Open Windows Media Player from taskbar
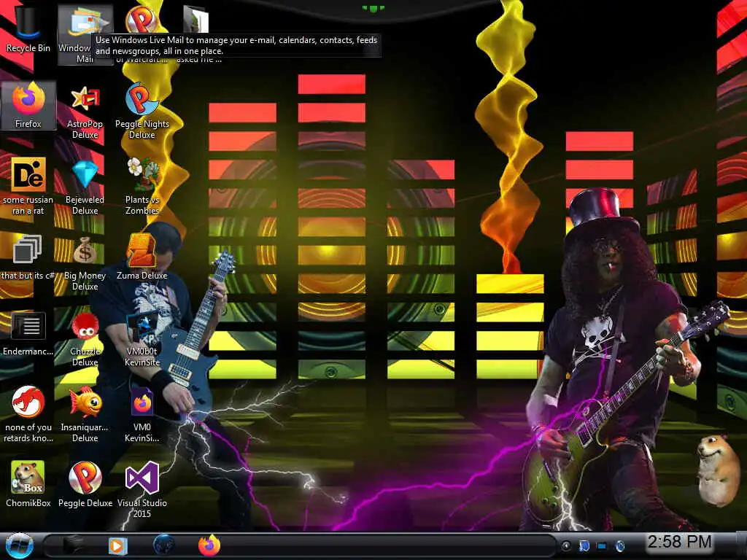The image size is (747, 560). (x=117, y=545)
